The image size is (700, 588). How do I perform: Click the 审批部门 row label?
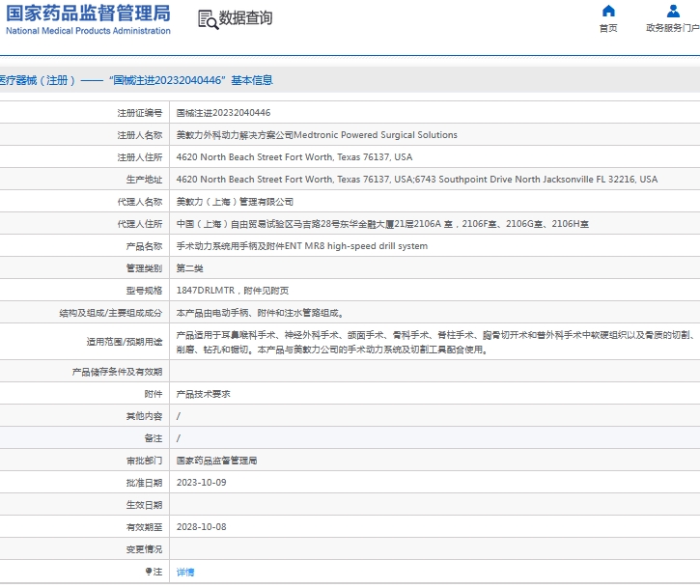(144, 461)
